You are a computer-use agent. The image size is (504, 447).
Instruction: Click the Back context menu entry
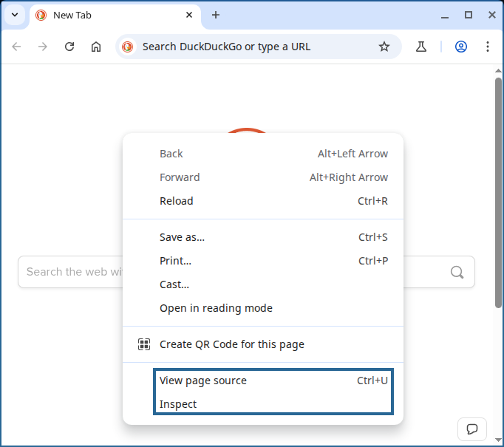[262, 154]
